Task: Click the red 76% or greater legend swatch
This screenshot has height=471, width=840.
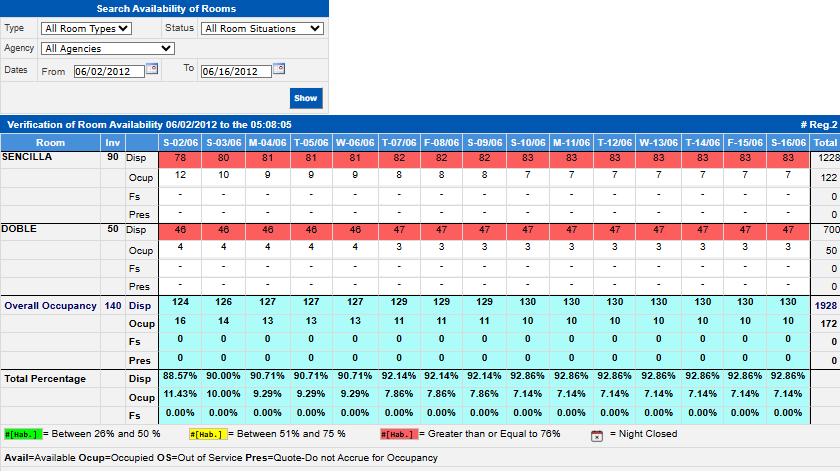Action: tap(396, 434)
